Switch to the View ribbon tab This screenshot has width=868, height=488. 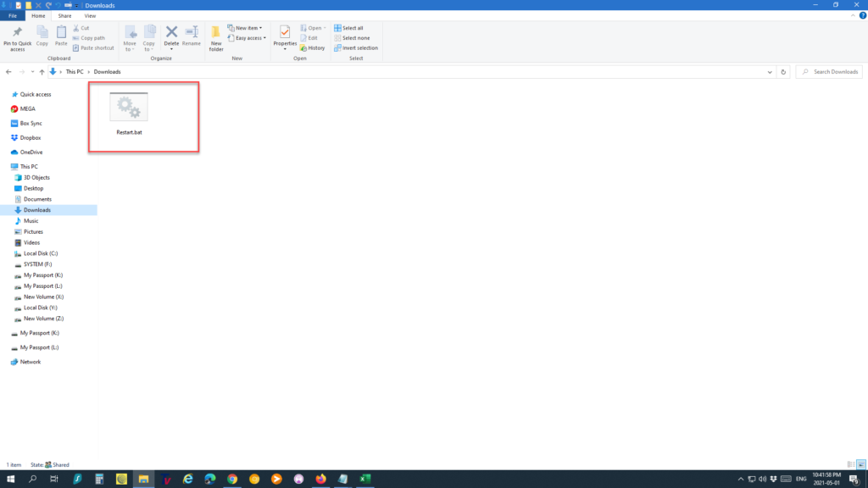pos(90,15)
